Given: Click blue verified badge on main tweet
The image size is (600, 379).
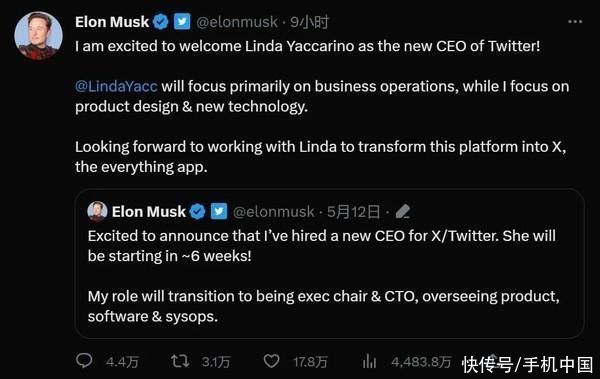Looking at the screenshot, I should click(161, 22).
